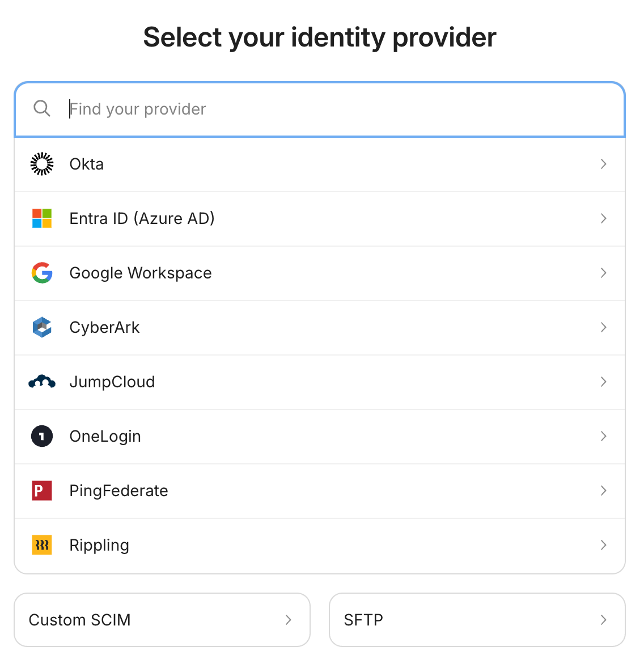Viewport: 644px width, 668px height.
Task: Open the chevron arrow on Okta row
Action: point(604,164)
